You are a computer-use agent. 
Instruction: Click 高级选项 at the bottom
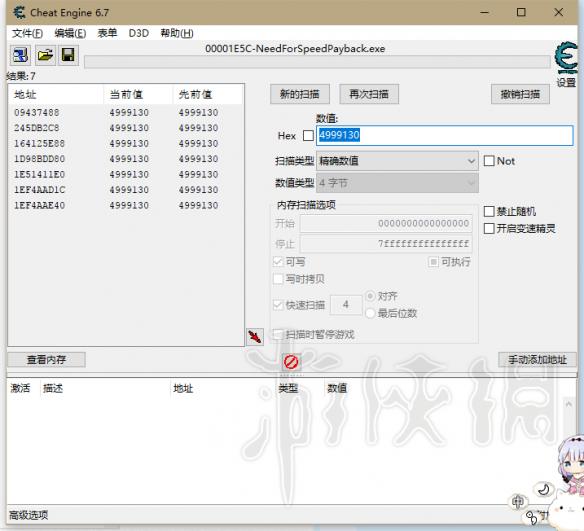(x=28, y=515)
